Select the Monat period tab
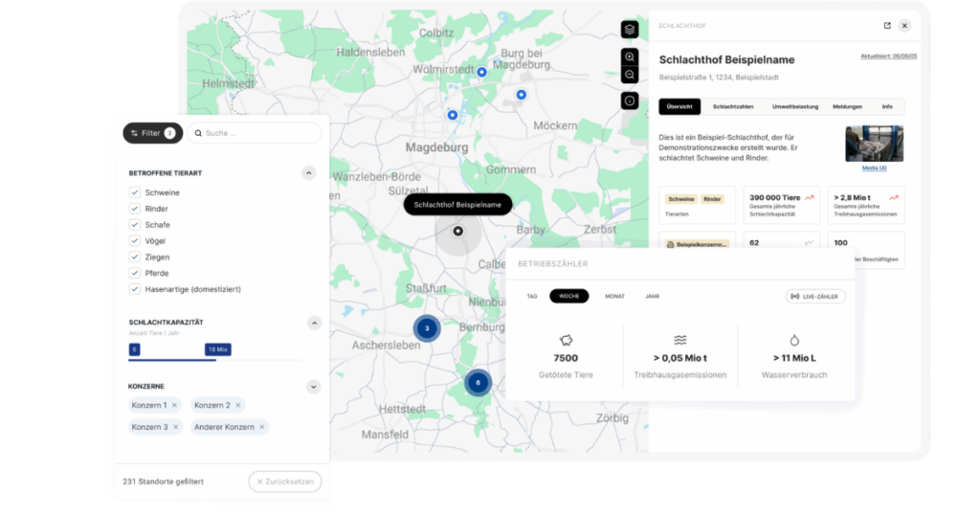This screenshot has width=980, height=515. 614,297
